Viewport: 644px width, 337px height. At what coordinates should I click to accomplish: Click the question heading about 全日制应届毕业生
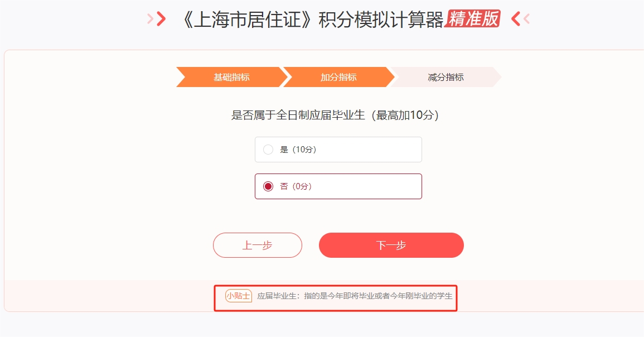point(335,115)
